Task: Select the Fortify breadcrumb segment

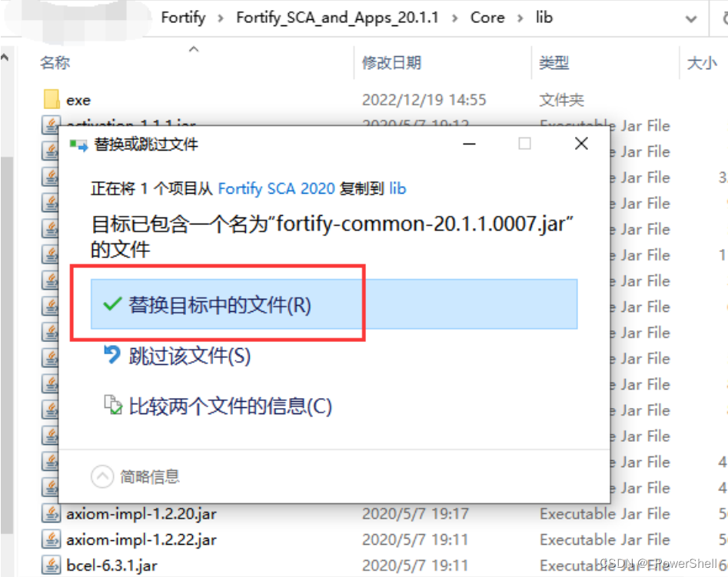Action: (183, 18)
